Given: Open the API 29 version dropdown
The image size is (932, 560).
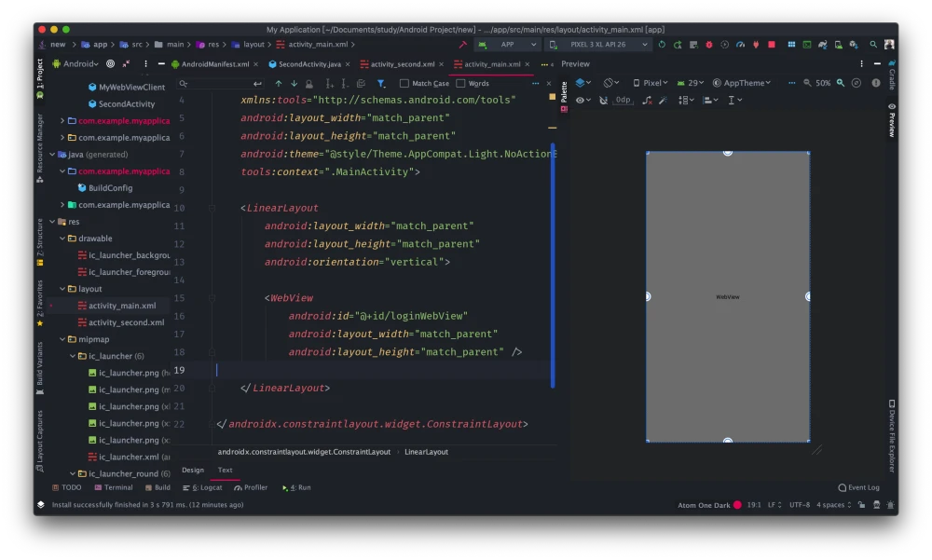Looking at the screenshot, I should tap(691, 83).
